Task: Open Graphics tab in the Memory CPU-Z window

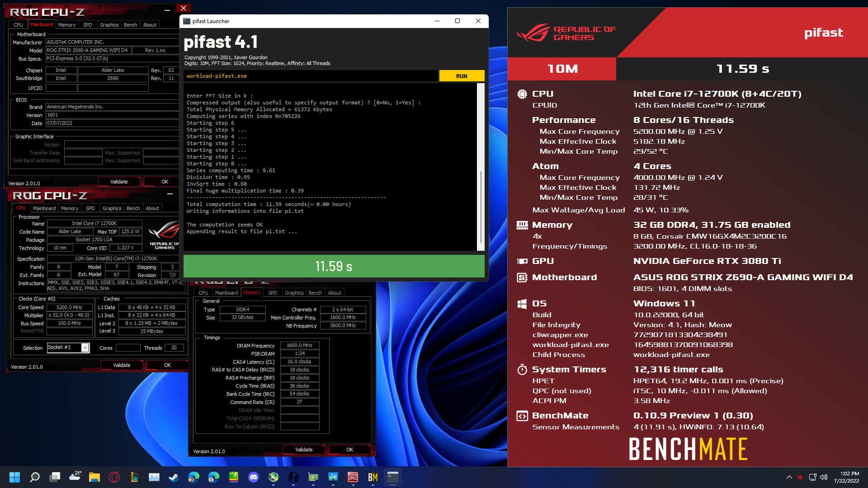Action: point(294,293)
